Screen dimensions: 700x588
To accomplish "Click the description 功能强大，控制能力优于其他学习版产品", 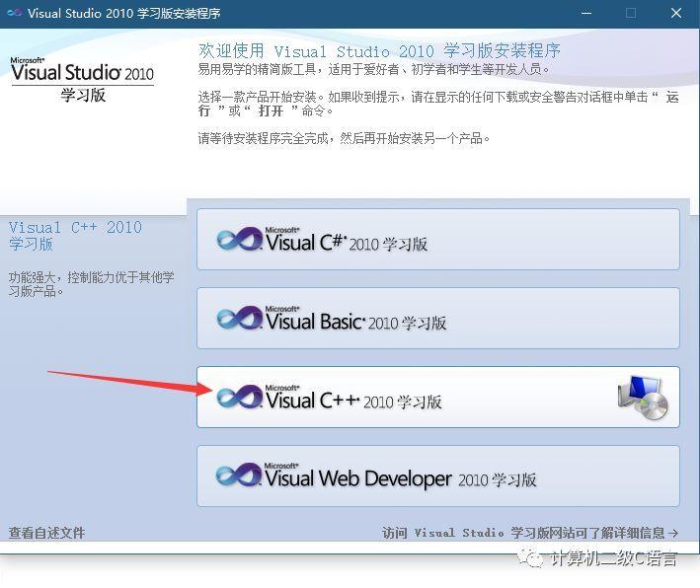I will (x=91, y=284).
